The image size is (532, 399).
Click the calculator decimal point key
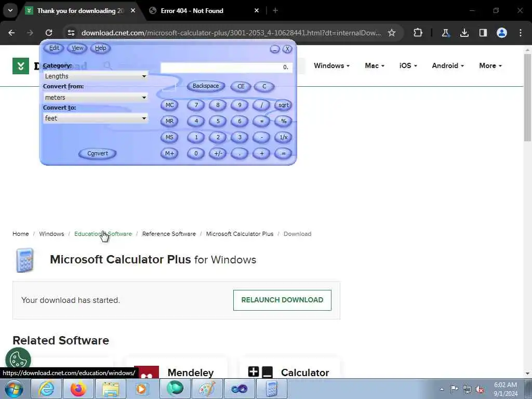click(x=240, y=153)
